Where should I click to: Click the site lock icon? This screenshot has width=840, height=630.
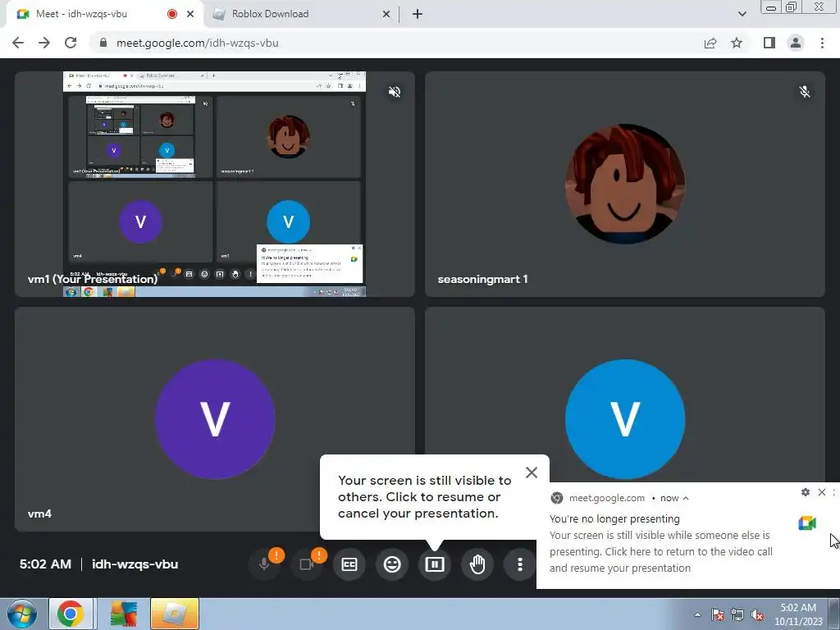103,43
